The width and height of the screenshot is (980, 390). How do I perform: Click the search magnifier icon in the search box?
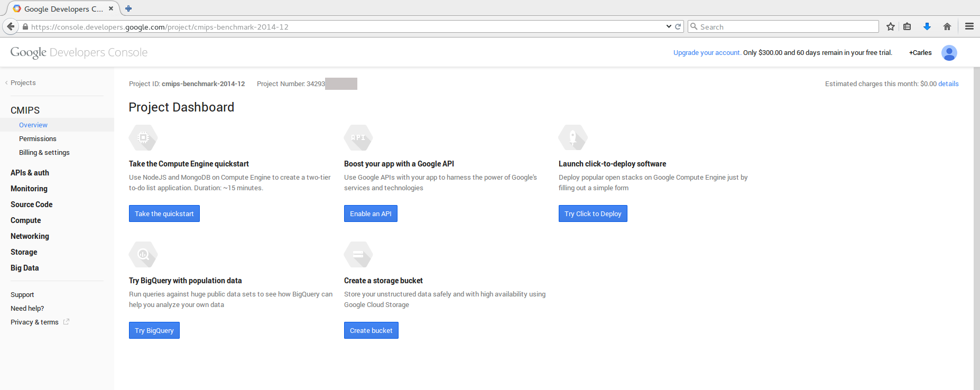coord(694,26)
